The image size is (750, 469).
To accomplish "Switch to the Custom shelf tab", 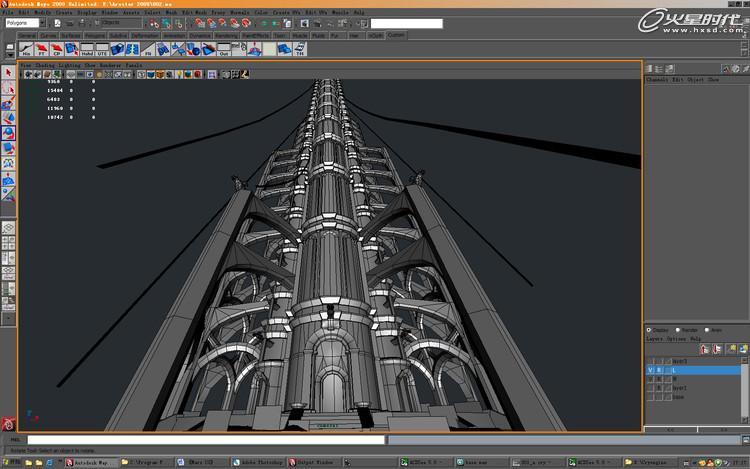I will [397, 35].
